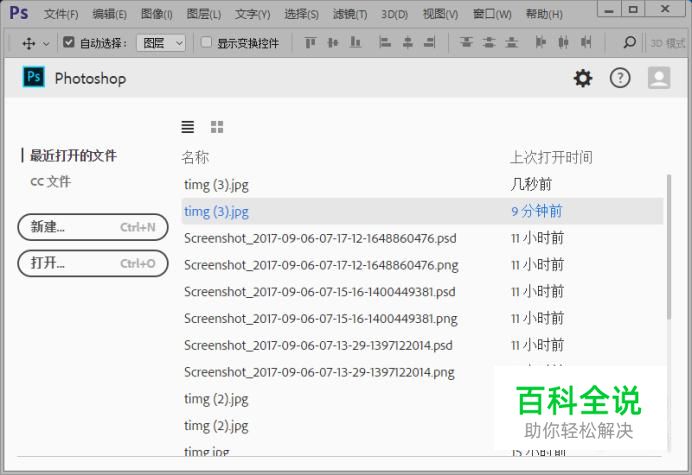Click the Distribute vertical centers icon

(489, 42)
